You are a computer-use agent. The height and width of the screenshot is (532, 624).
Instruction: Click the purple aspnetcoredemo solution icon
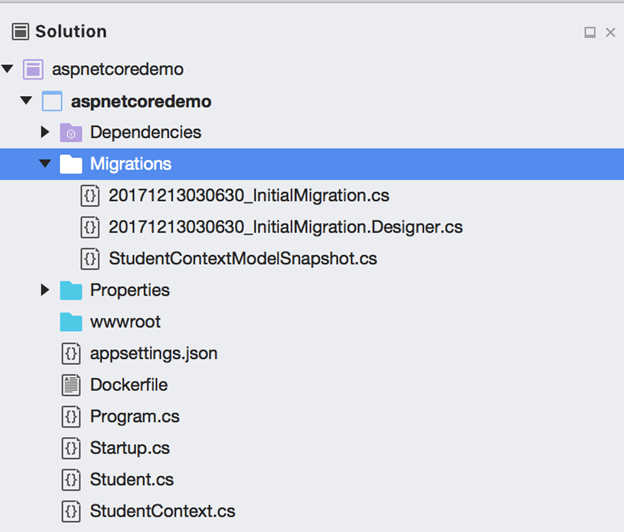click(x=33, y=70)
